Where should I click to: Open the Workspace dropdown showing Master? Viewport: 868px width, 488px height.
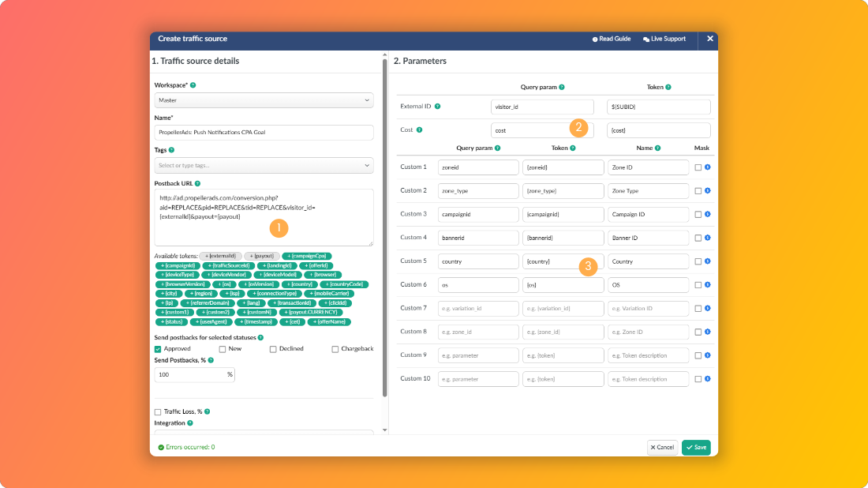coord(264,100)
